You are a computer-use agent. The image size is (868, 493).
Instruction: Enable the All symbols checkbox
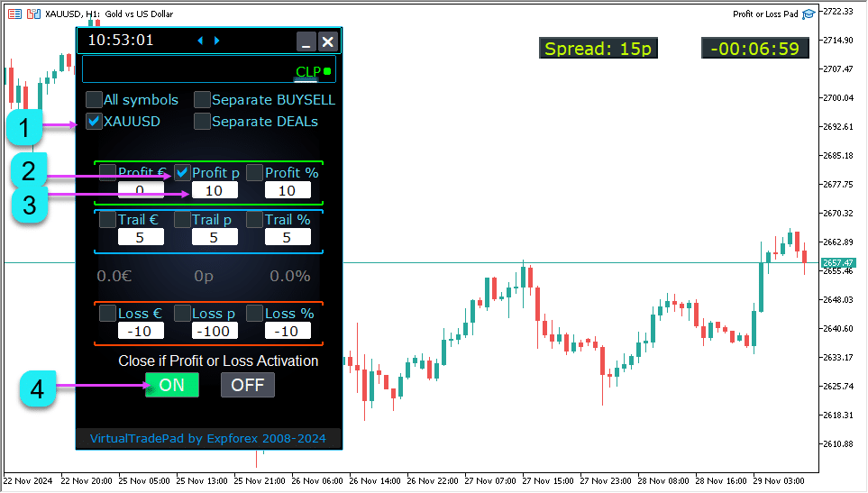94,100
